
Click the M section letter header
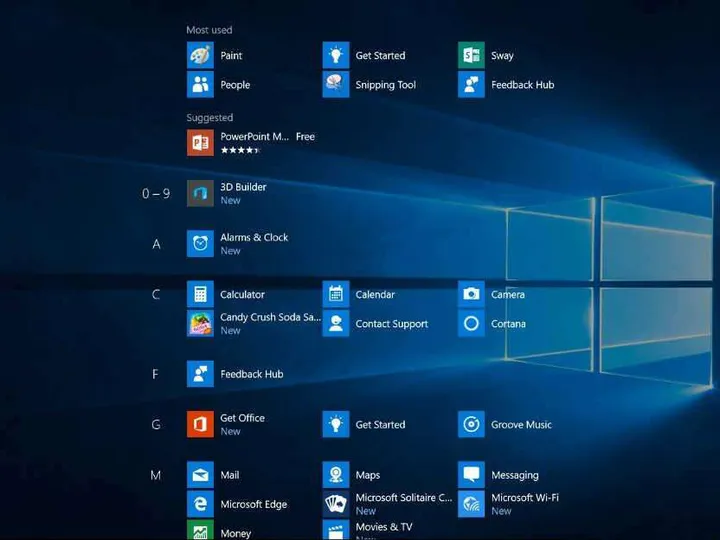point(156,475)
